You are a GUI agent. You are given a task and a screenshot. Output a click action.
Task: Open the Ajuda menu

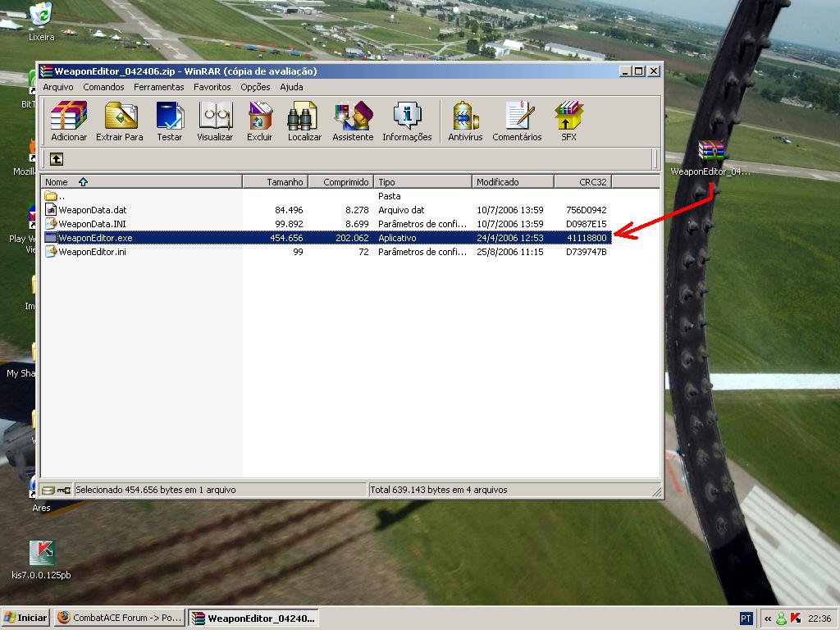(x=291, y=87)
